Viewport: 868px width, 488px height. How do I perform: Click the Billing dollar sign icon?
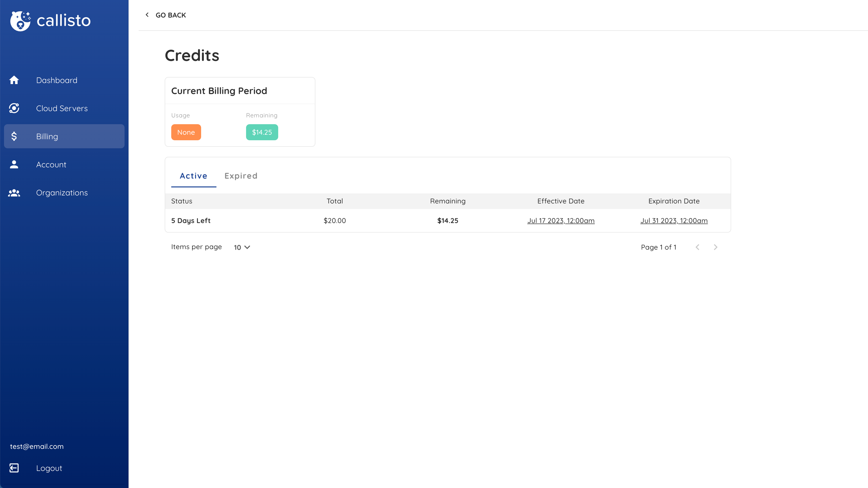(14, 136)
